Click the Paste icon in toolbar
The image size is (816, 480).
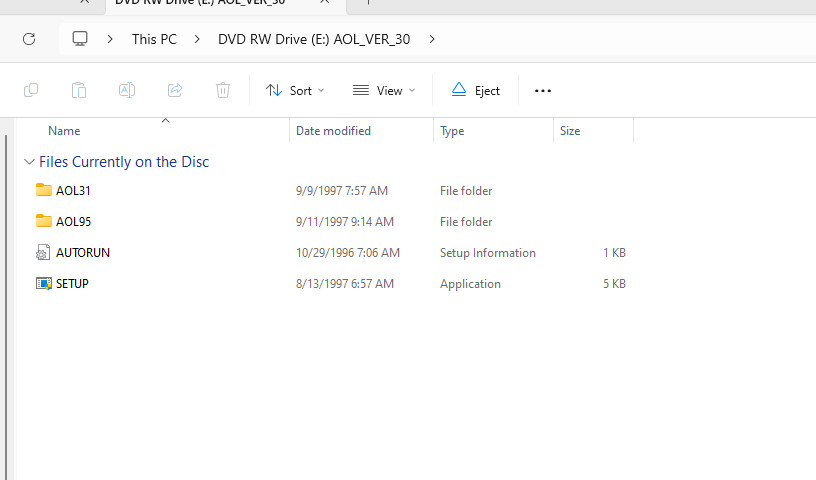79,90
